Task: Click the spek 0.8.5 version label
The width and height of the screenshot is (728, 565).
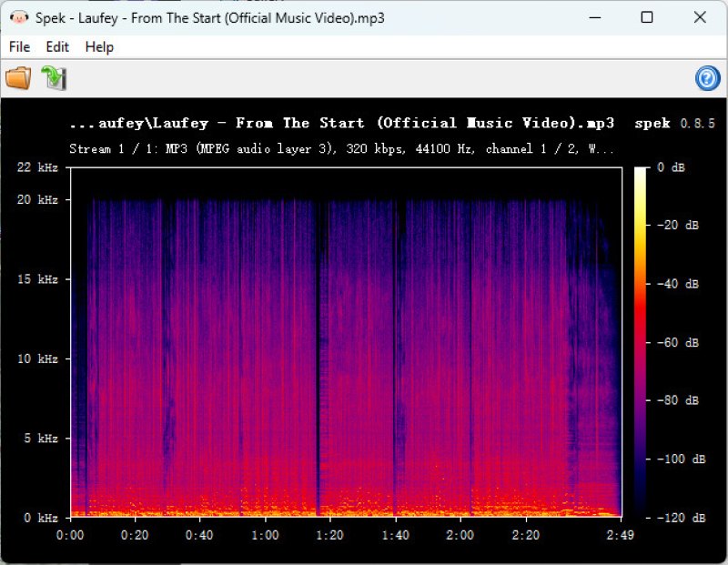Action: pos(674,123)
